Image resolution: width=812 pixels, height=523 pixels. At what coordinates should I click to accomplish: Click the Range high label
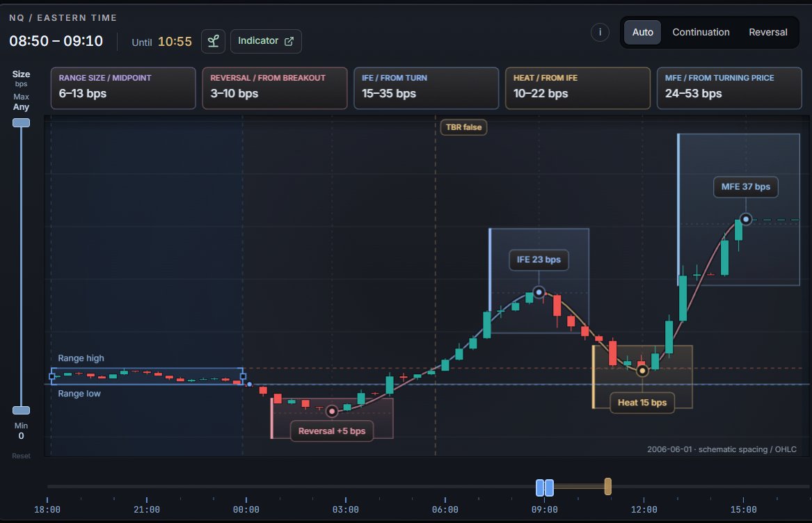(81, 357)
